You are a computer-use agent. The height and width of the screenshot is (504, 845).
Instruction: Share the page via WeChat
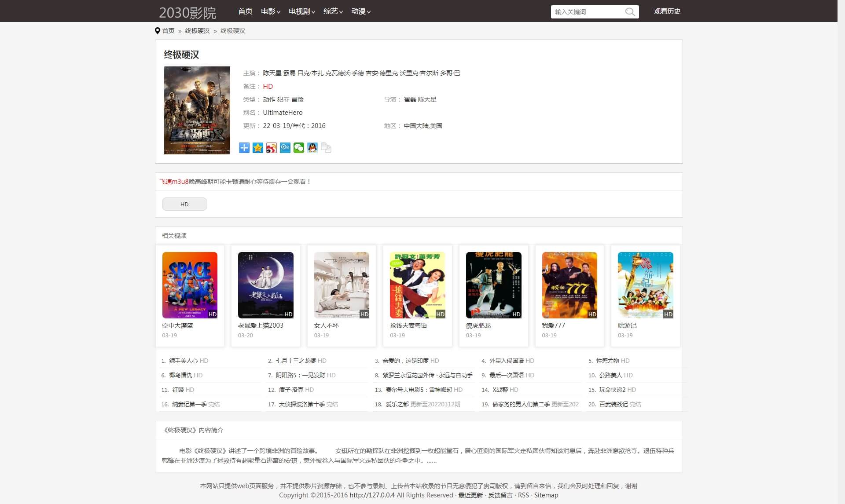[x=298, y=148]
